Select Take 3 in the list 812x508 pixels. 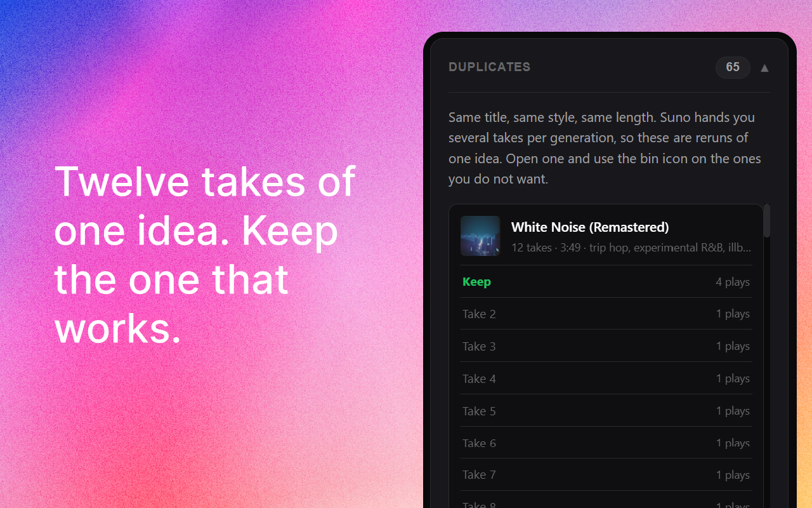(606, 346)
